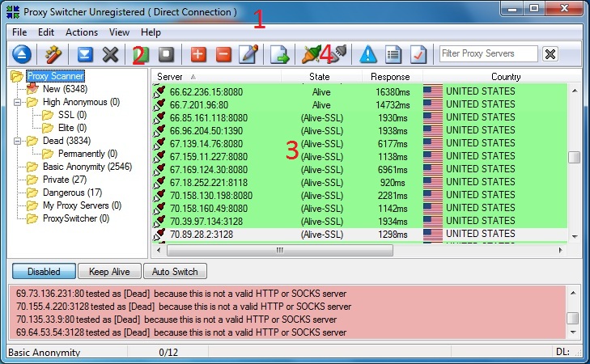Open the Dead (3834) folder
590x364 pixels.
66,141
